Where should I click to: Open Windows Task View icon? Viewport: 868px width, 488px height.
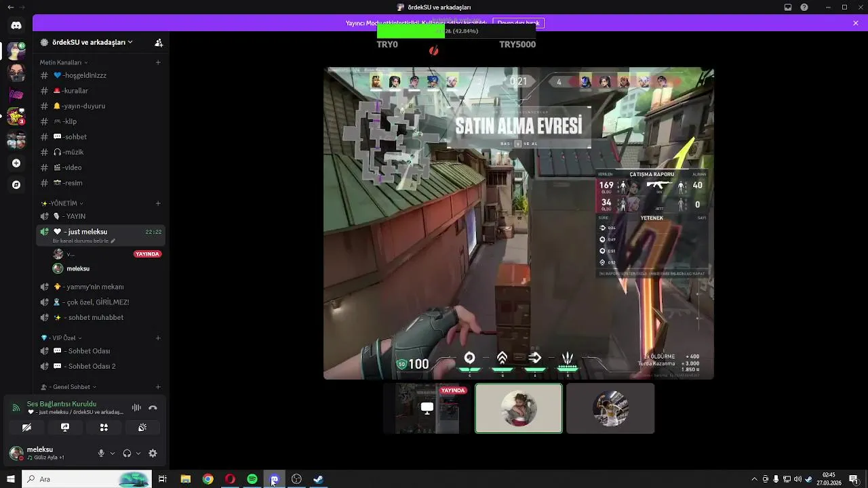(163, 479)
